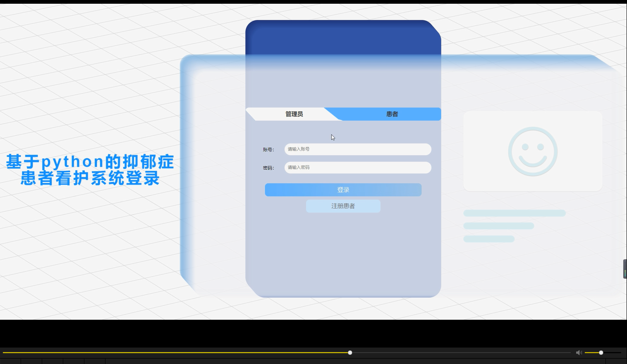Click the blue Chinese title text on the left
Viewport: 627px width, 364px height.
pos(89,170)
